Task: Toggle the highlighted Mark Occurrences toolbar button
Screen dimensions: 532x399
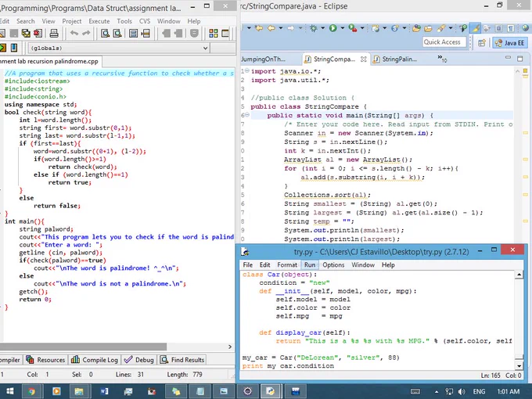Action: pyautogui.click(x=476, y=28)
